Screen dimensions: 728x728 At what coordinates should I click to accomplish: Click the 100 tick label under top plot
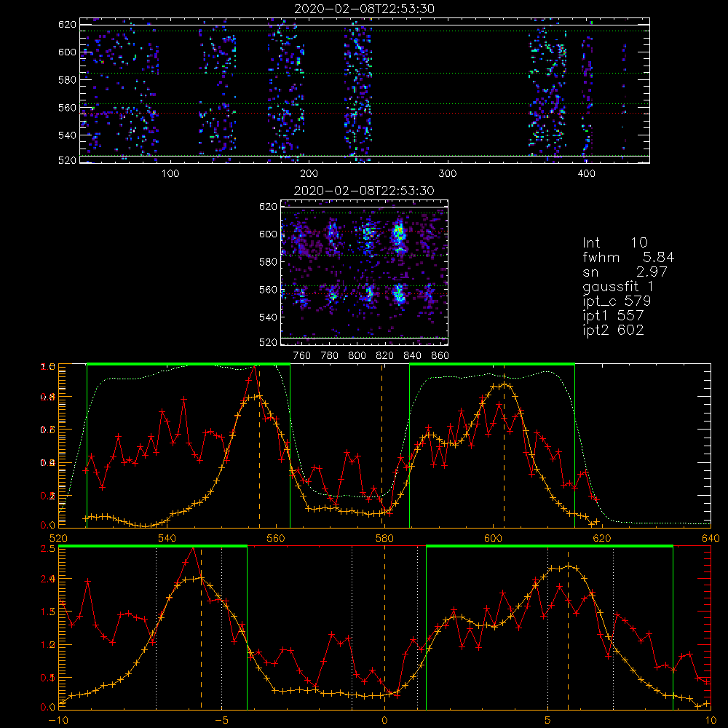click(x=170, y=174)
